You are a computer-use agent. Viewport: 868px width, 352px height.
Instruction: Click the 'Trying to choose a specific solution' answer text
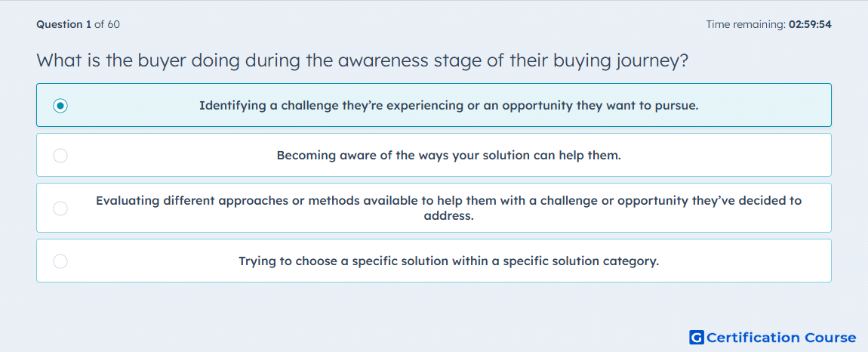448,261
